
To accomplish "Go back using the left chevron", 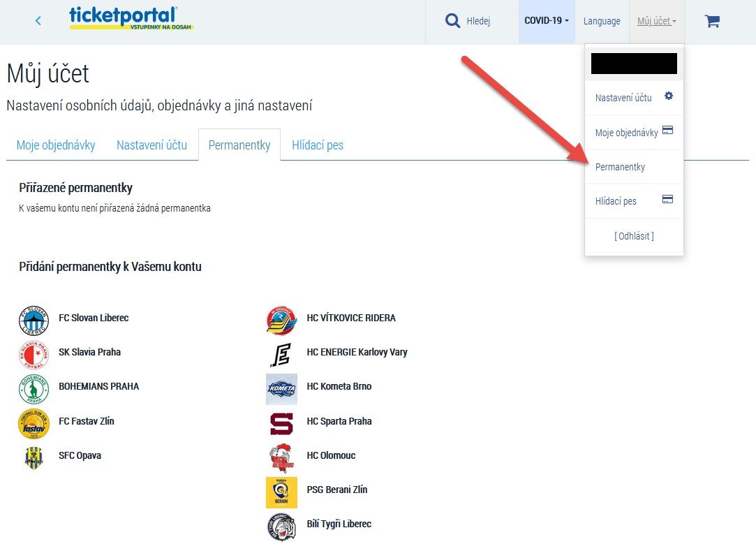I will click(38, 21).
